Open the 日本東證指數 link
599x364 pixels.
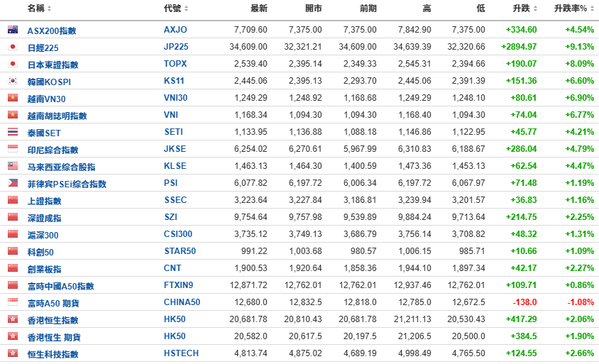[x=53, y=65]
